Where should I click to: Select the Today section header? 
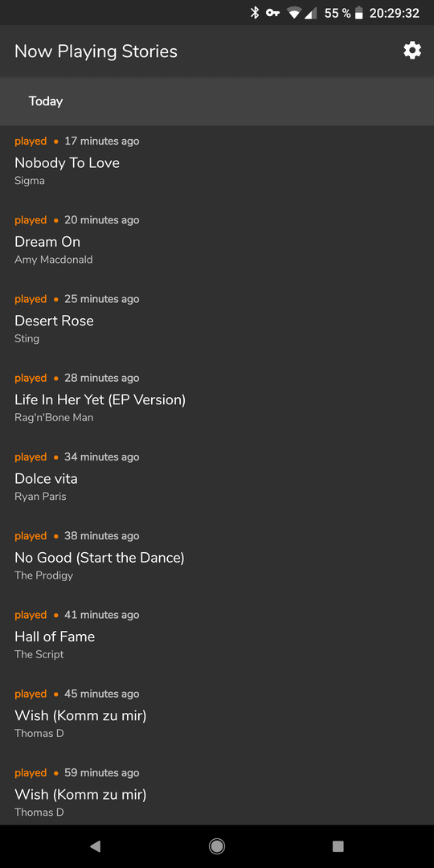pyautogui.click(x=217, y=101)
